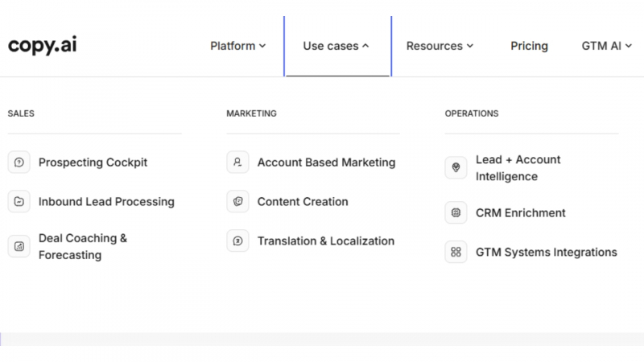Image resolution: width=644 pixels, height=362 pixels.
Task: Click the Prospecting Cockpit icon
Action: tap(19, 162)
